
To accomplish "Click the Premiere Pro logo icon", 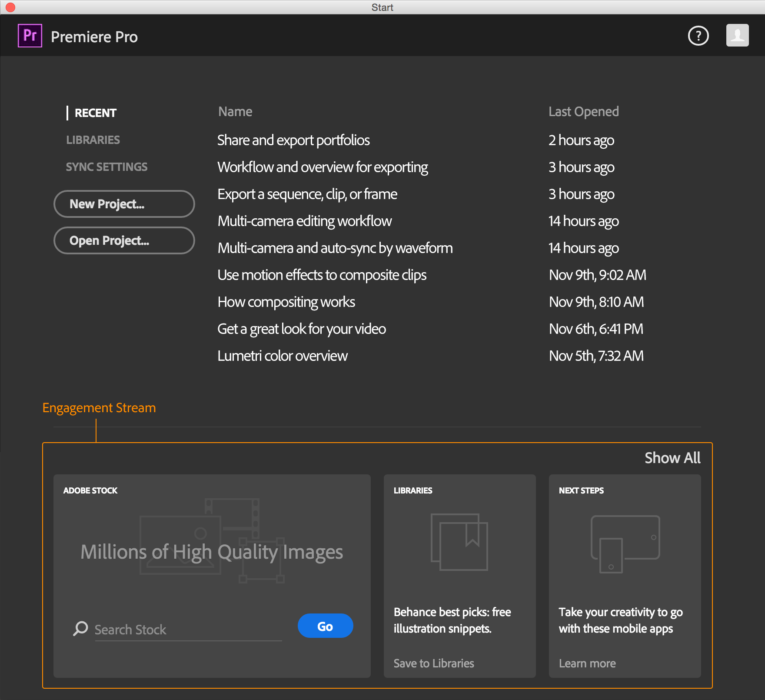I will pos(30,36).
